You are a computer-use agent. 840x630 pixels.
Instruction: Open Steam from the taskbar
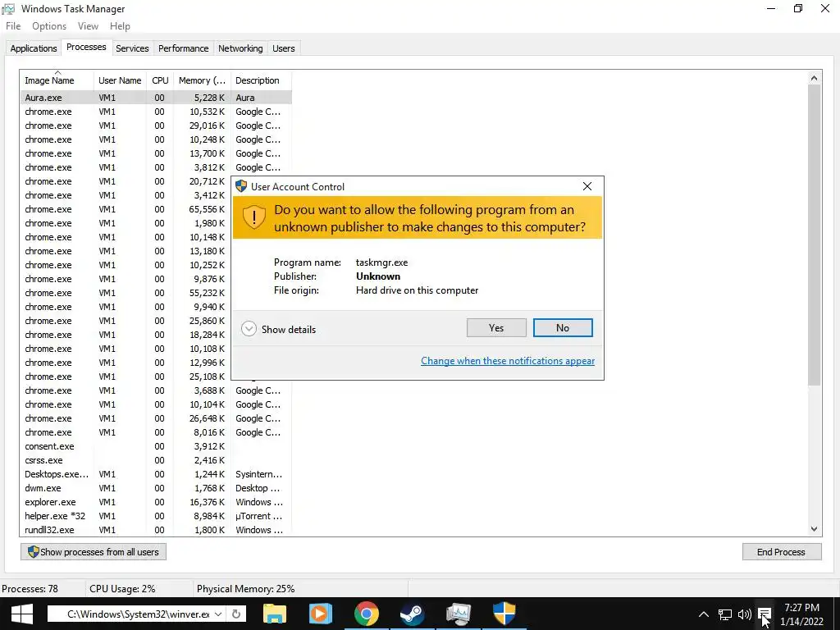[412, 614]
